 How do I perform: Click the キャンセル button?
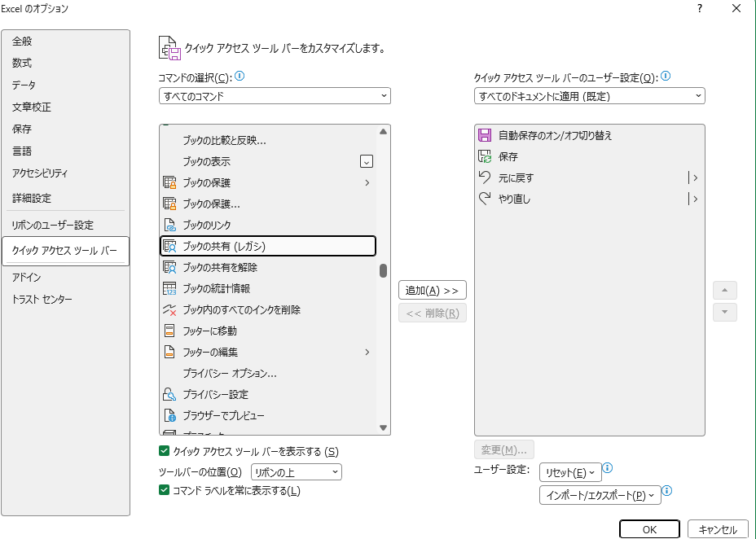pyautogui.click(x=718, y=529)
